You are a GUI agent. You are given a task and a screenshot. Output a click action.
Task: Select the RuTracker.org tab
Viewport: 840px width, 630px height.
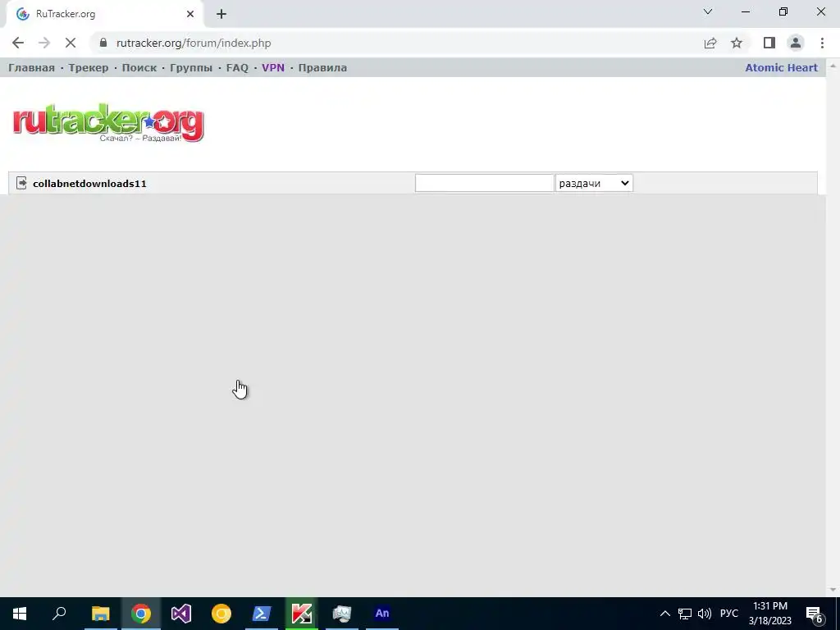(104, 14)
